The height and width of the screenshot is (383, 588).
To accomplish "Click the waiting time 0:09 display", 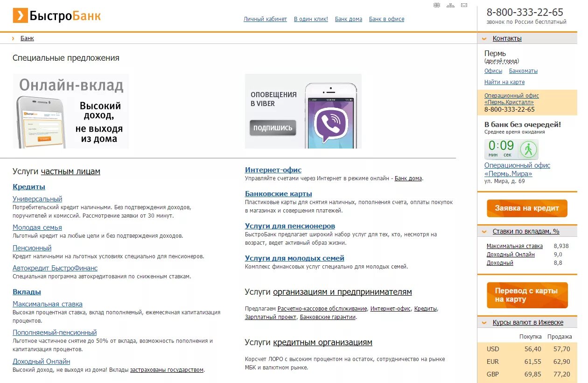I will 501,149.
